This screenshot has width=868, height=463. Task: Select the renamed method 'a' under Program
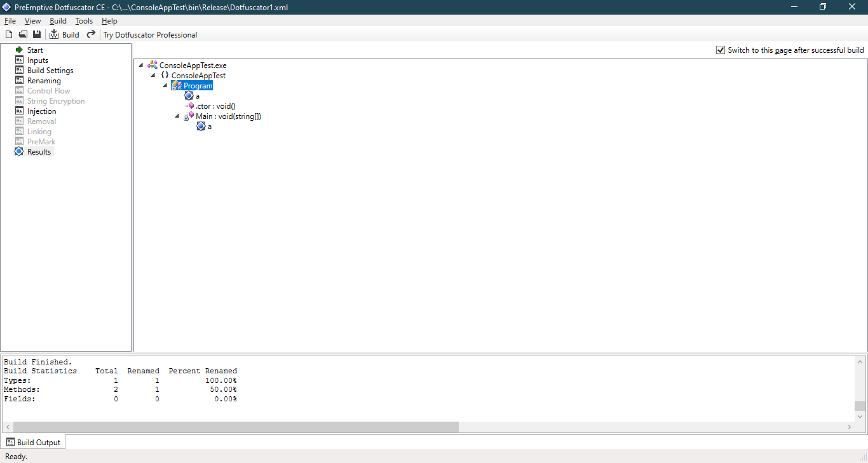[x=198, y=95]
